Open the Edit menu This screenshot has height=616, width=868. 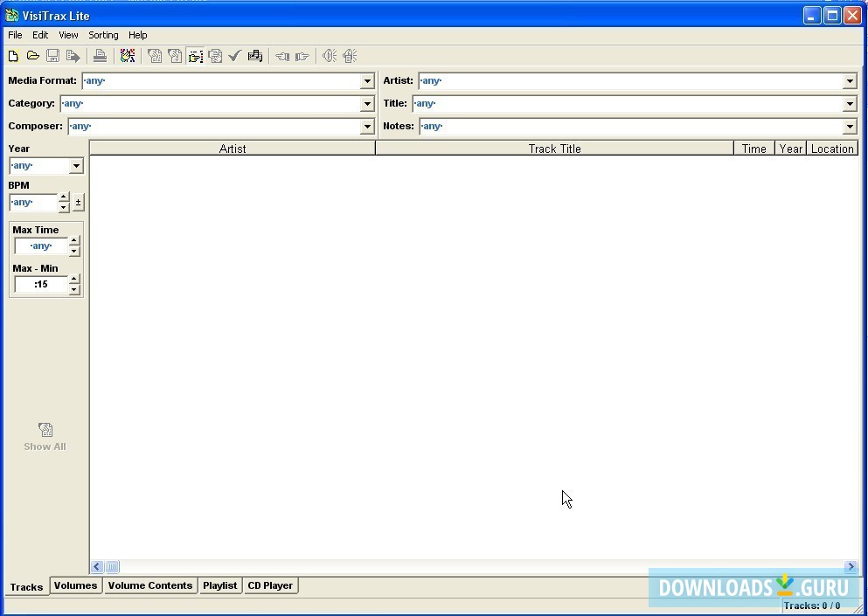[x=40, y=35]
